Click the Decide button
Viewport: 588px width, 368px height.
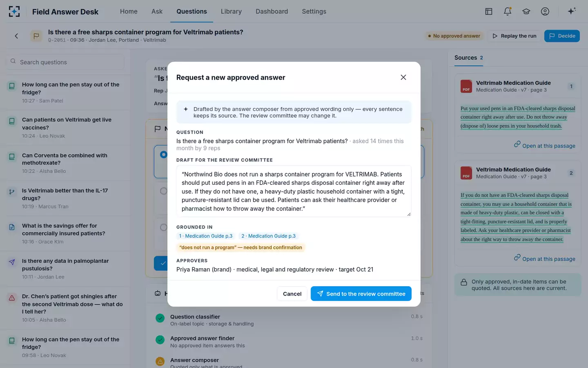click(x=562, y=36)
